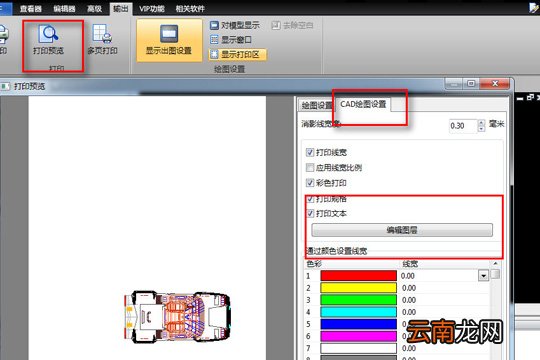Click the color table scrollbar up arrow
Image resolution: width=540 pixels, height=360 pixels.
[495, 264]
